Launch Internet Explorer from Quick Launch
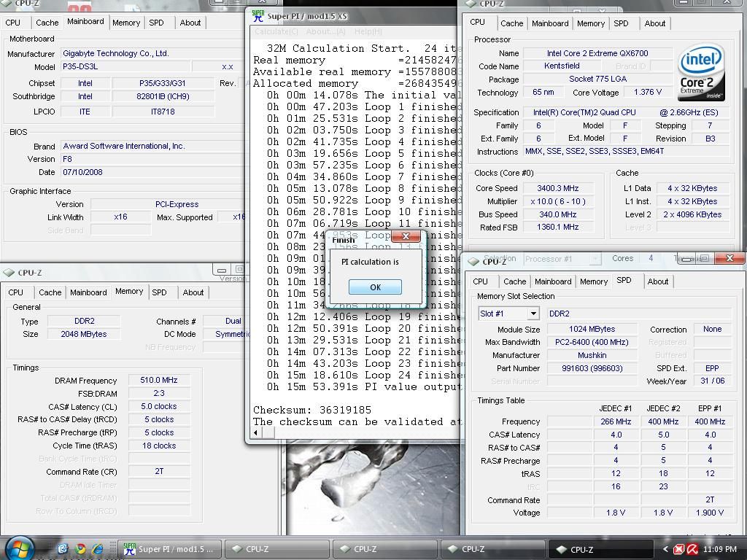 pos(96,549)
